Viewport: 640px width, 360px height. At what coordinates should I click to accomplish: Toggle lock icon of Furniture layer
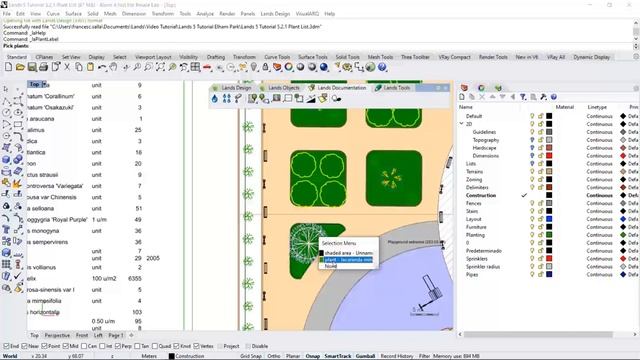coord(540,227)
